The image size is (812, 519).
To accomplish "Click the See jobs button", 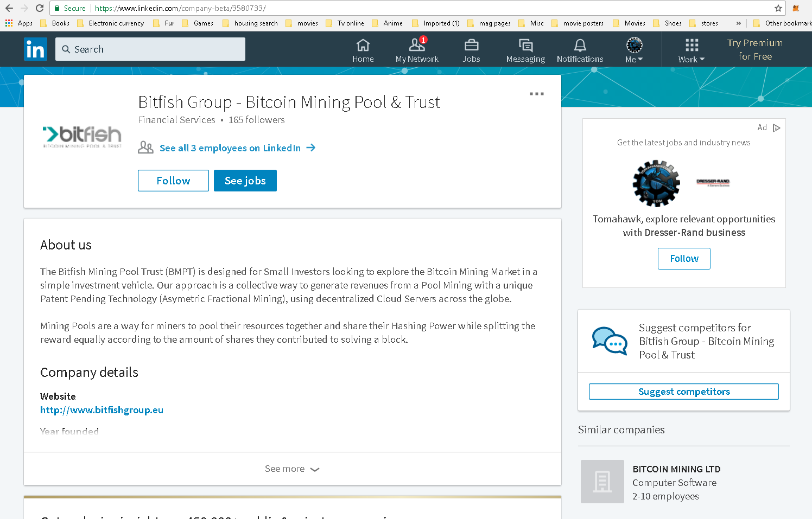I will pos(245,181).
